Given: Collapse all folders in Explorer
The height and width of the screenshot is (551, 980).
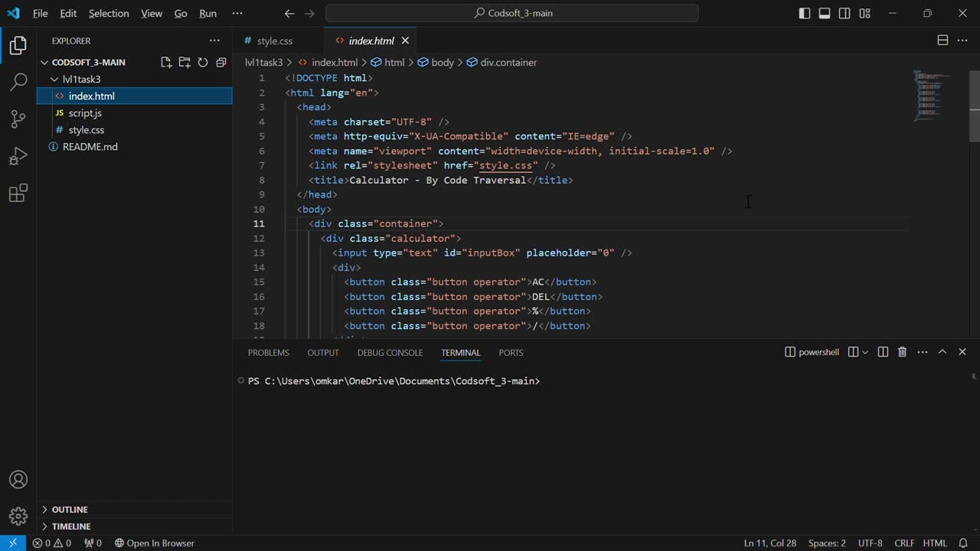Looking at the screenshot, I should tap(221, 62).
